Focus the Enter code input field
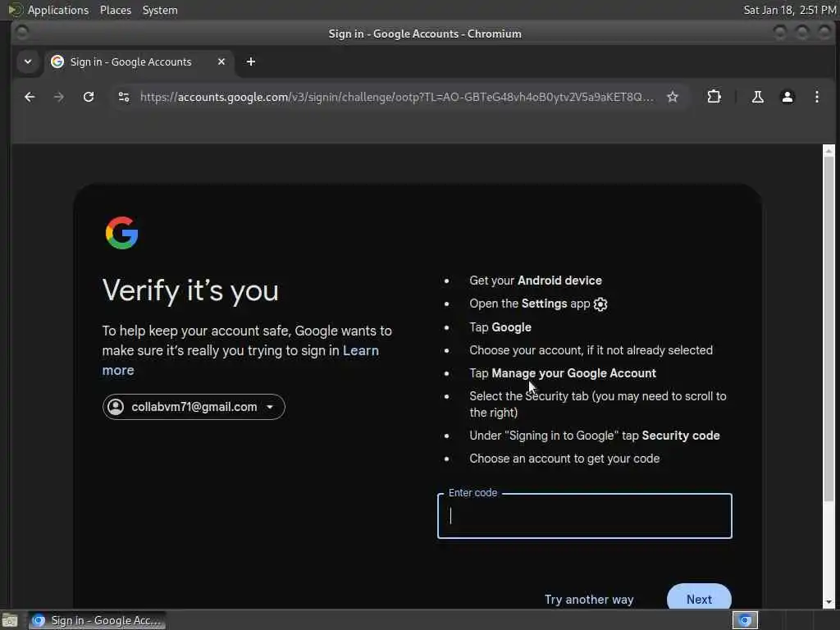 pos(584,516)
